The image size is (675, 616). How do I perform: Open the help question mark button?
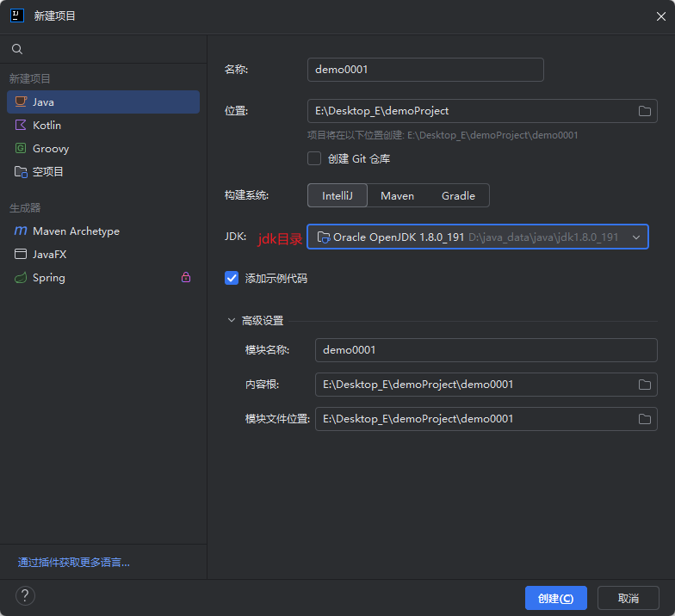26,595
